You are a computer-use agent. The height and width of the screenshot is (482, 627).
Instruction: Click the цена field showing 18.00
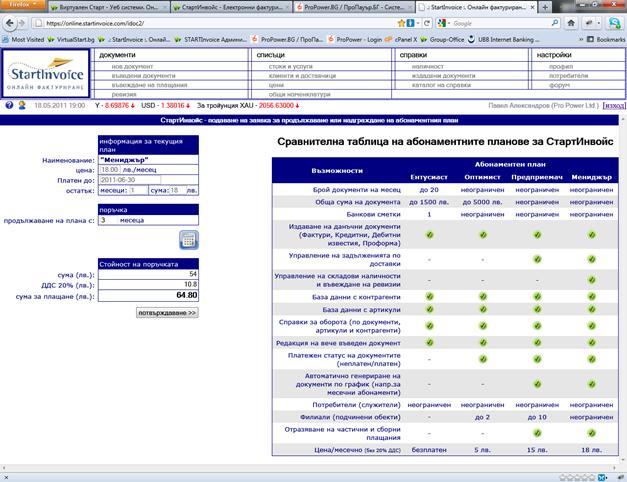(110, 170)
